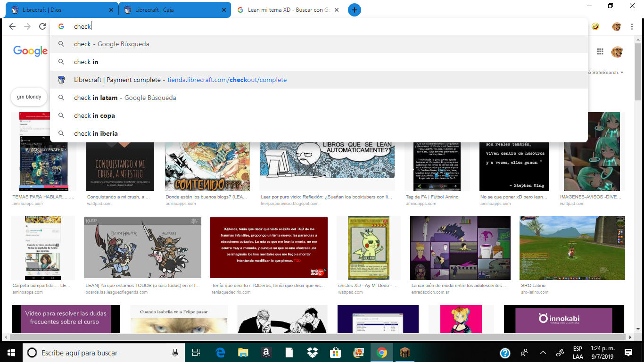Viewport: 644px width, 362px height.
Task: Select the 'check in latam' suggestion
Action: tap(319, 98)
